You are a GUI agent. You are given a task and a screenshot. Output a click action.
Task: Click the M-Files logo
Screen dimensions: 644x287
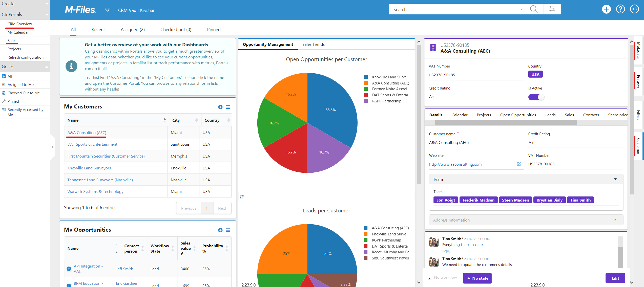[80, 10]
